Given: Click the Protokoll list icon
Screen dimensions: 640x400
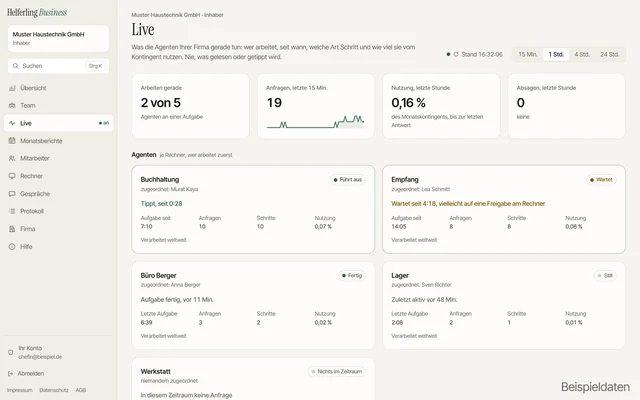Looking at the screenshot, I should pyautogui.click(x=12, y=211).
